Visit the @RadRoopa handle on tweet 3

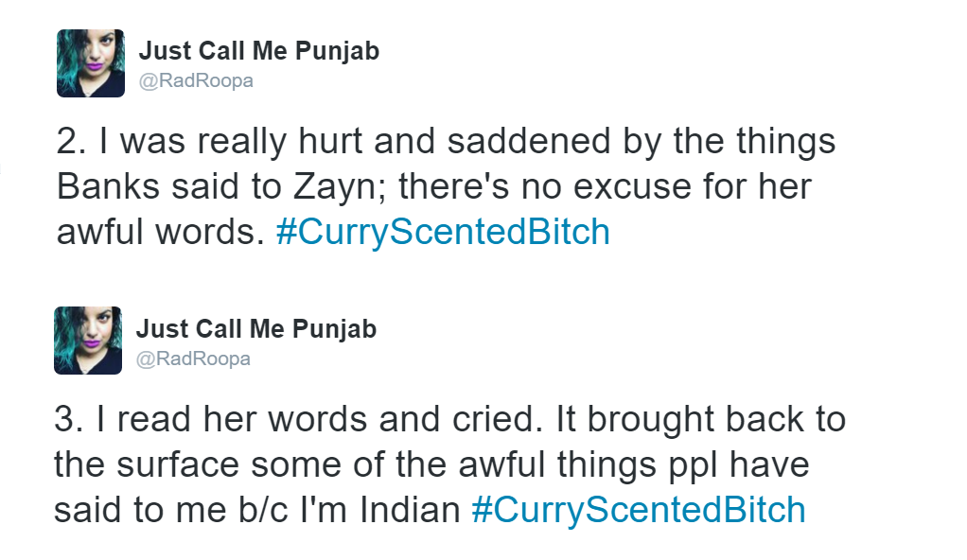click(x=193, y=359)
